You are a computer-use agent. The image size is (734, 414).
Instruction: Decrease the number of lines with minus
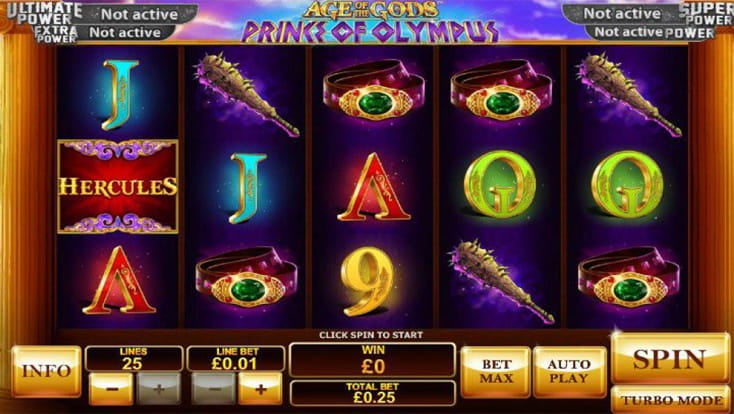pos(111,388)
